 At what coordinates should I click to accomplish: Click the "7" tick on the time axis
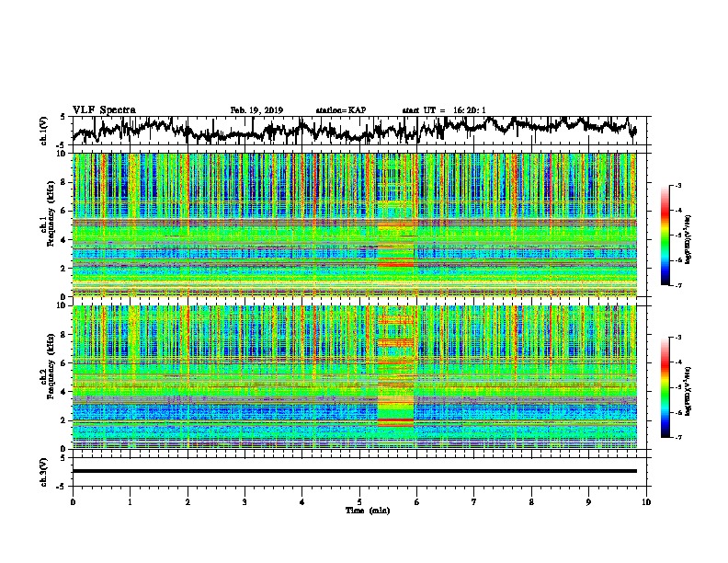tap(474, 502)
